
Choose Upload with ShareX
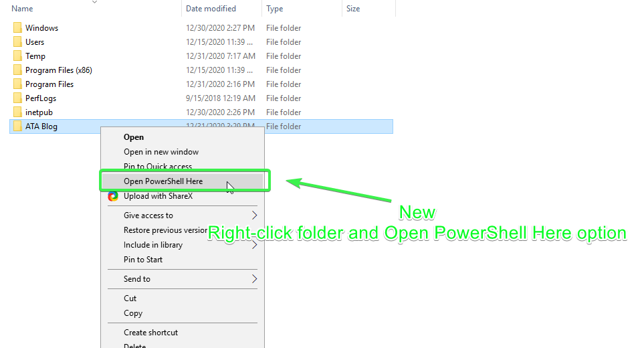click(158, 196)
